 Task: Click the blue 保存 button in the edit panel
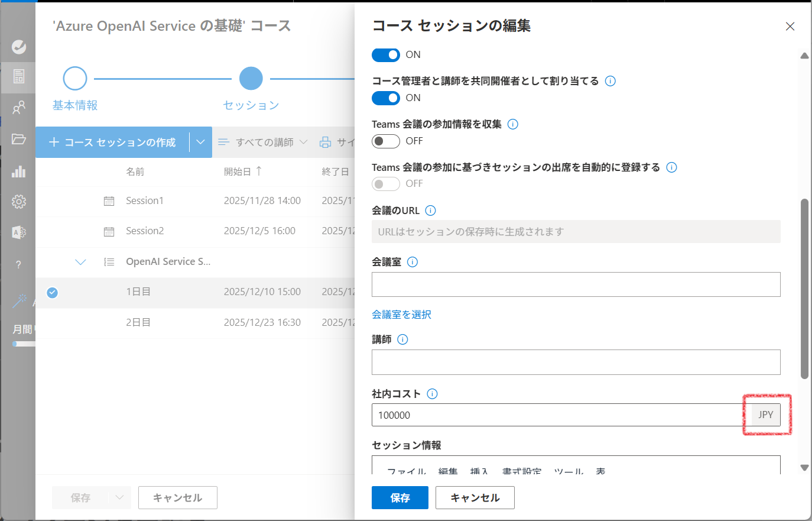coord(400,498)
